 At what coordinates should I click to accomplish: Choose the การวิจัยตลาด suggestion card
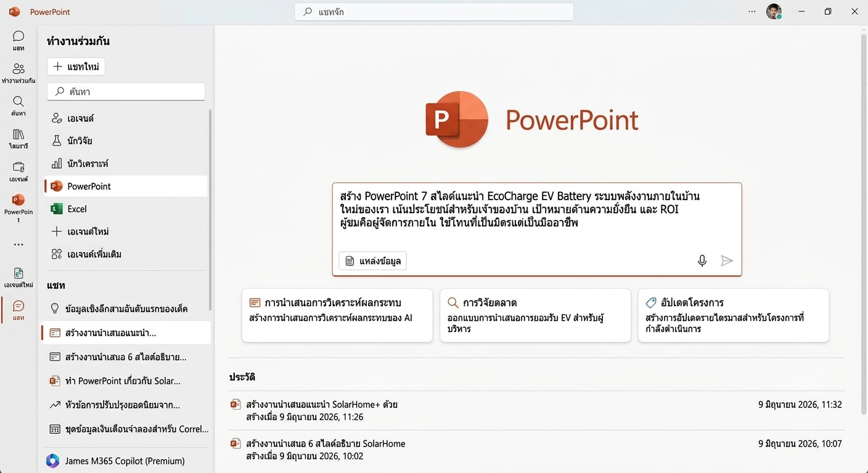(x=535, y=315)
